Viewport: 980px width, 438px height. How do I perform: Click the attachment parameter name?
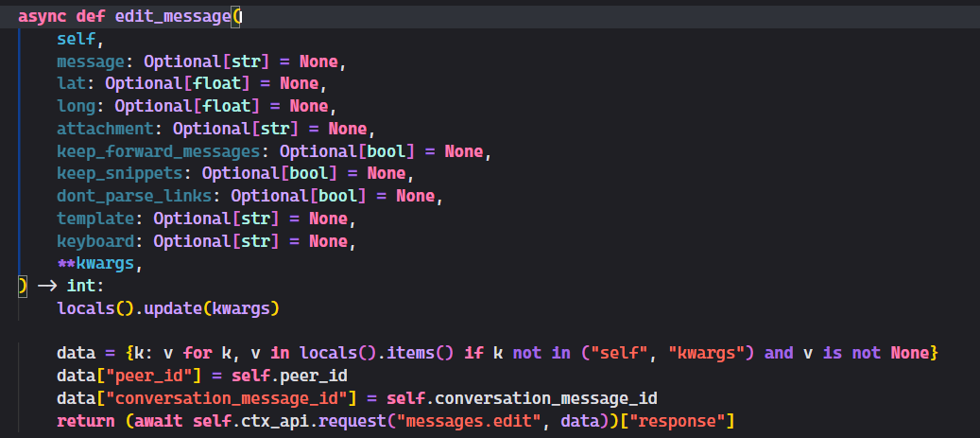point(105,129)
